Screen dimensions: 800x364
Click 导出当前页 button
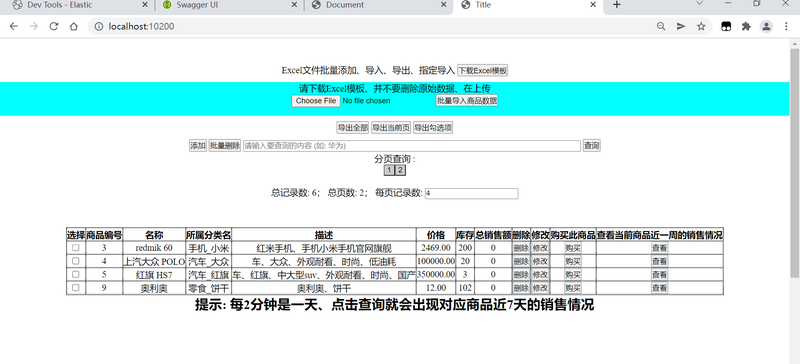tap(391, 128)
